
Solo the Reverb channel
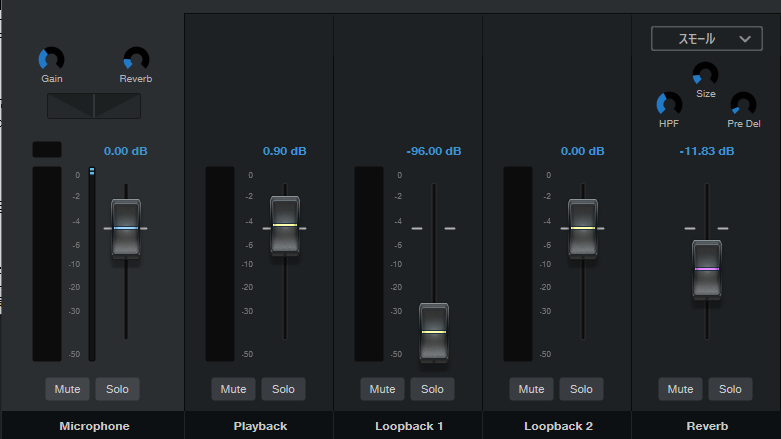[730, 389]
